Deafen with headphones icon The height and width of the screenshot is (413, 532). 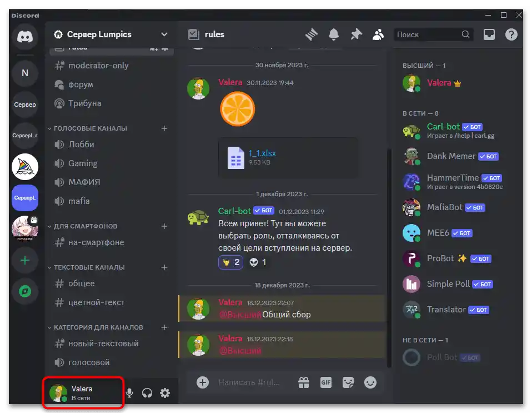coord(147,393)
